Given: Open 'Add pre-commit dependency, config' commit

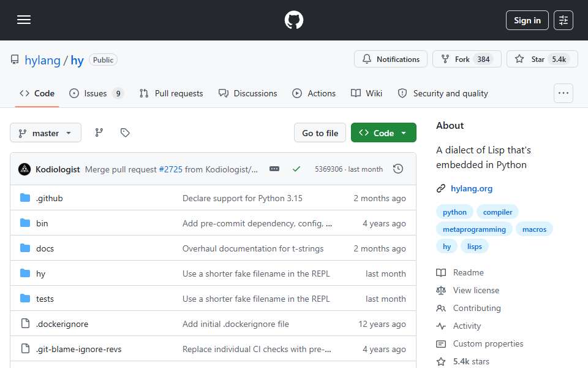Looking at the screenshot, I should pos(257,223).
